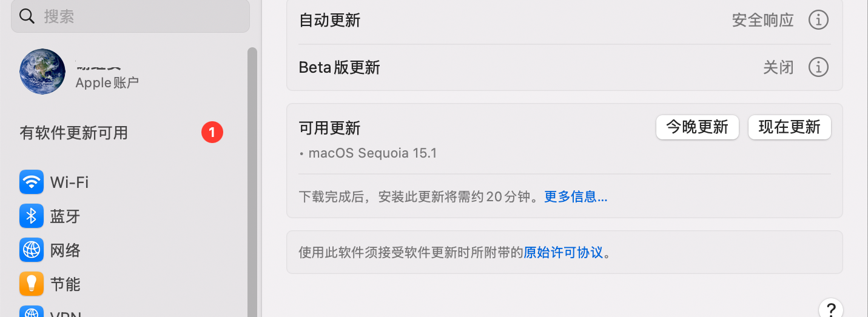
Task: Open Bluetooth settings via its blue icon
Action: [32, 216]
